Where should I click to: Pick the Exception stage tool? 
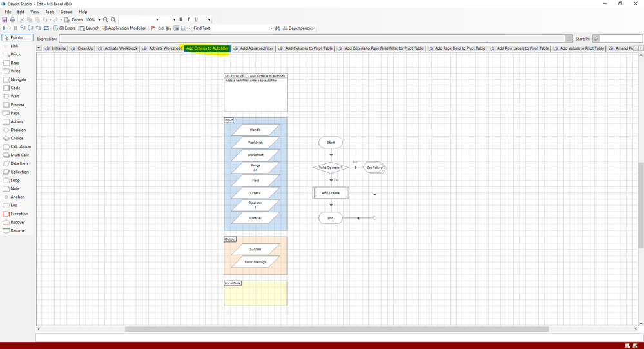[19, 214]
